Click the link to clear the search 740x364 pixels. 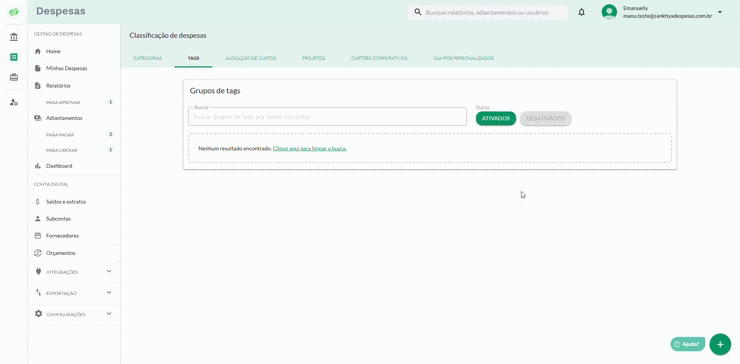click(310, 148)
